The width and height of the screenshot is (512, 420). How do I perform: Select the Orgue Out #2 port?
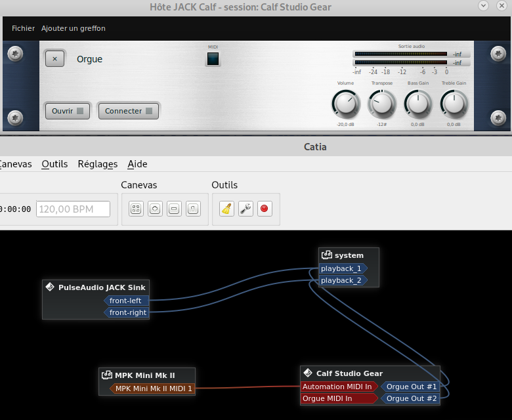(x=410, y=398)
